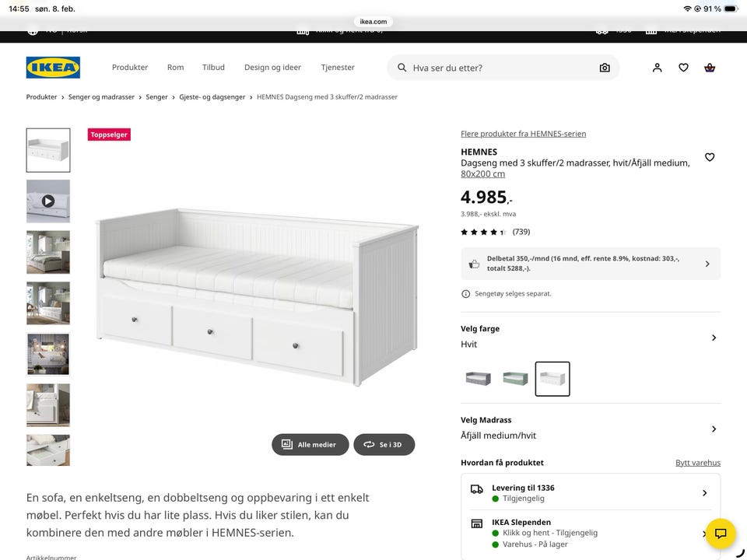Click the IKEA logo

coord(53,68)
